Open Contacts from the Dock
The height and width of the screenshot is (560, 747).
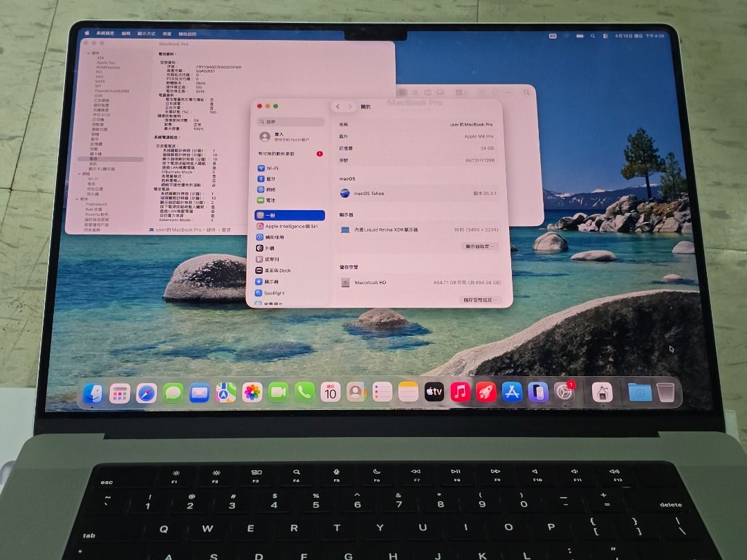pos(356,393)
